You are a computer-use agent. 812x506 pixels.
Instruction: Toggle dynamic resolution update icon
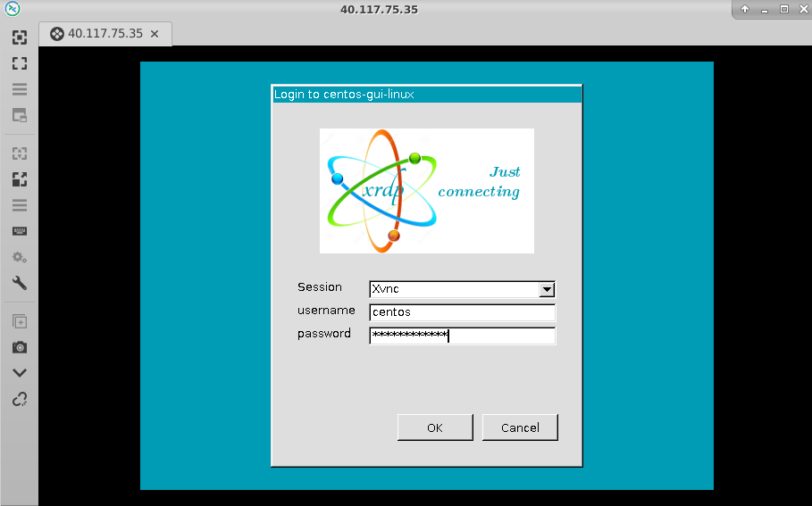pos(20,153)
